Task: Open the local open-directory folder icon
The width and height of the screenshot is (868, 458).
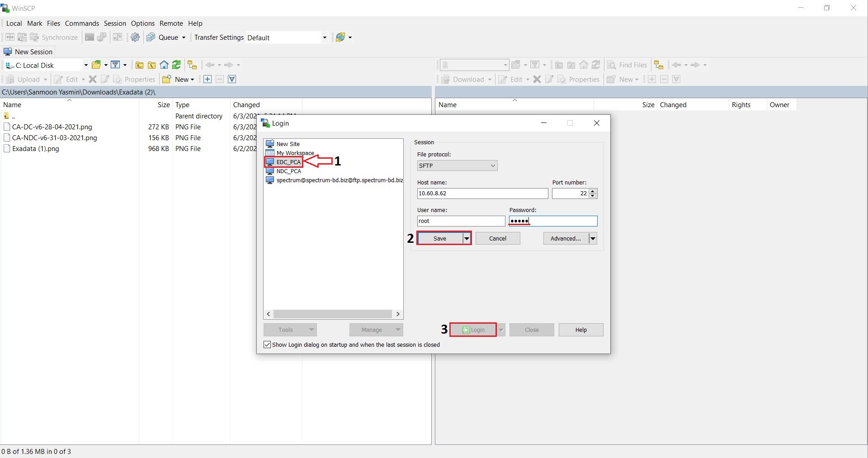Action: pyautogui.click(x=96, y=65)
